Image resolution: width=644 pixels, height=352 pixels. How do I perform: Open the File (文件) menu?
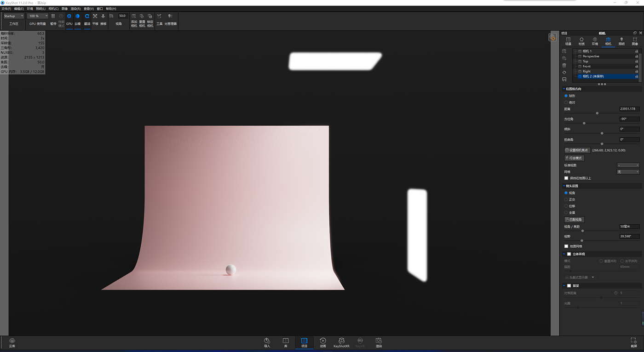pos(6,9)
